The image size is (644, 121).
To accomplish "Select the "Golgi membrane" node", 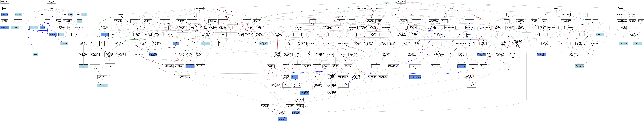I will [x=64, y=43].
